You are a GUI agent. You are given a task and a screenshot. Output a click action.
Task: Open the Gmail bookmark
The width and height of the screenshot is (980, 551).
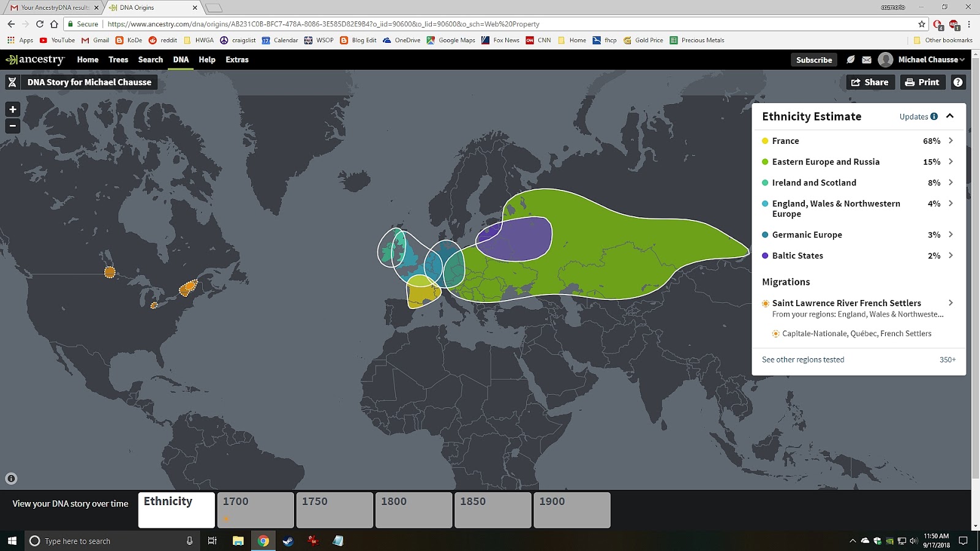(95, 40)
